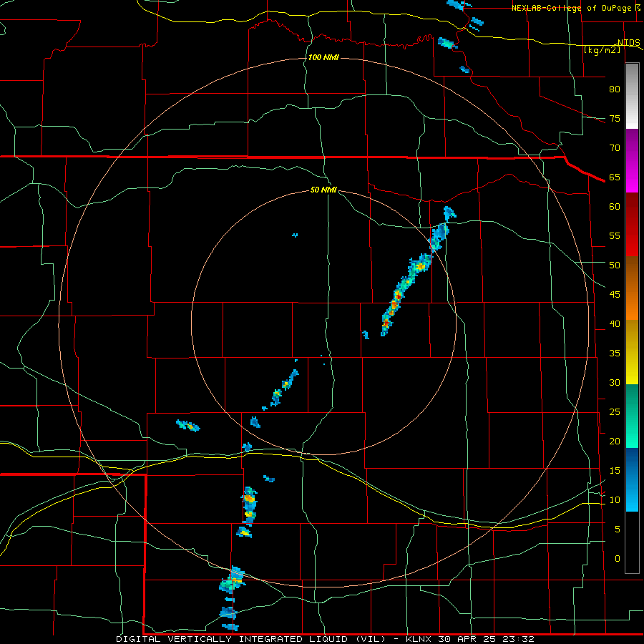Image resolution: width=644 pixels, height=644 pixels.
Task: Pick the orange-brown segment of the color bar
Action: (632, 288)
